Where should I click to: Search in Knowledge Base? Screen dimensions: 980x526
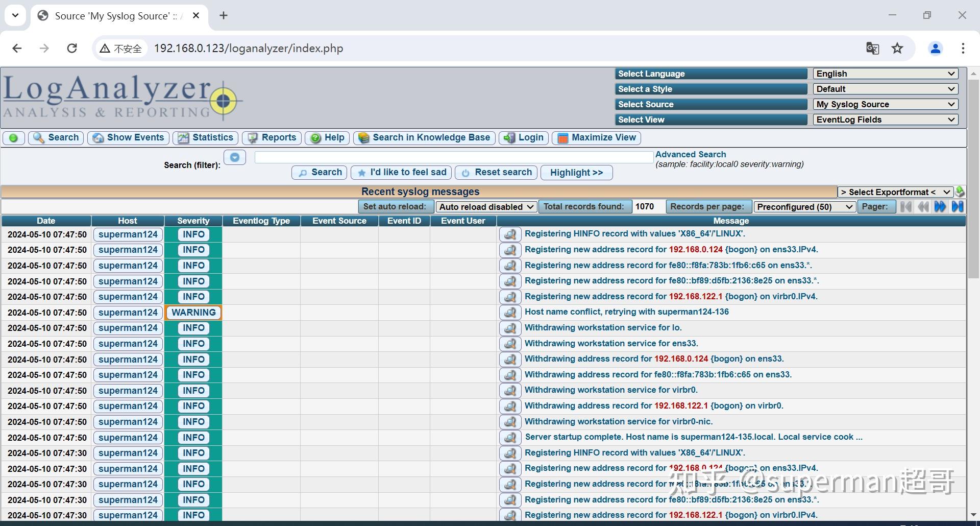coord(424,138)
